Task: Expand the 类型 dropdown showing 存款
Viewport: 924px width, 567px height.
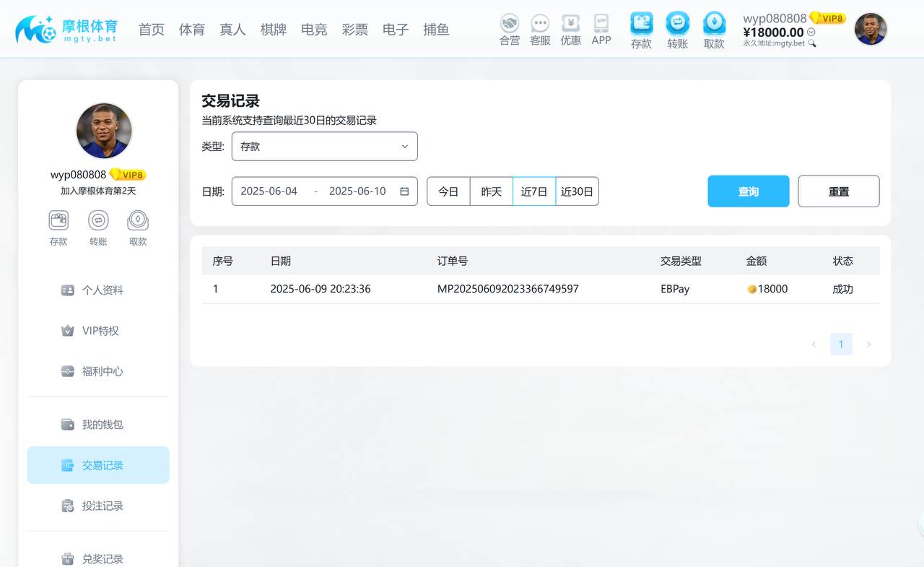Action: [324, 146]
